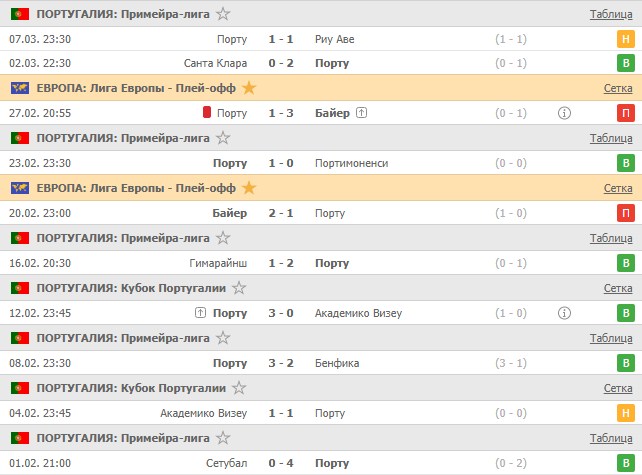Open Таблица link above Порту–Риу Аве match
This screenshot has width=642, height=475.
click(x=611, y=14)
